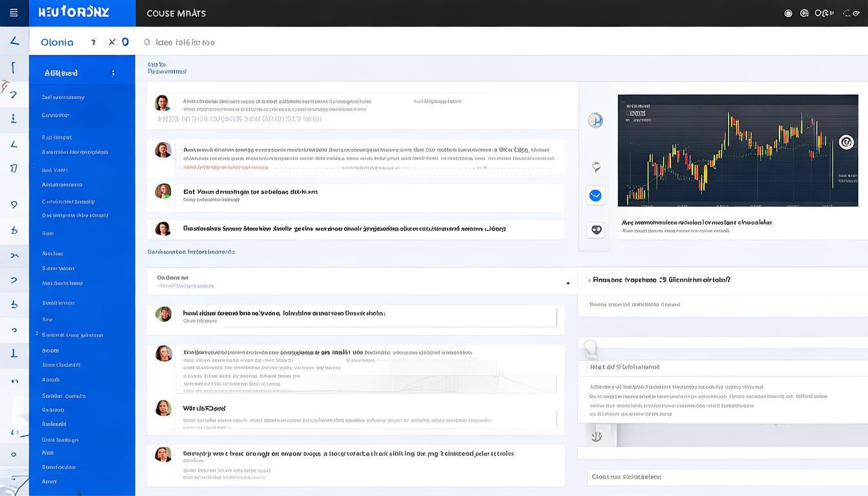The height and width of the screenshot is (496, 868).
Task: Expand the "Ramaone" section heading on the right
Action: pyautogui.click(x=659, y=280)
